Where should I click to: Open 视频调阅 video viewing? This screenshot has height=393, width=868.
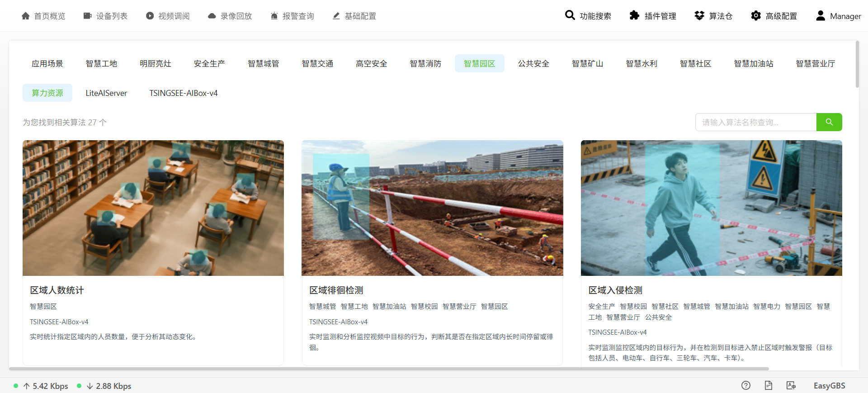[168, 16]
